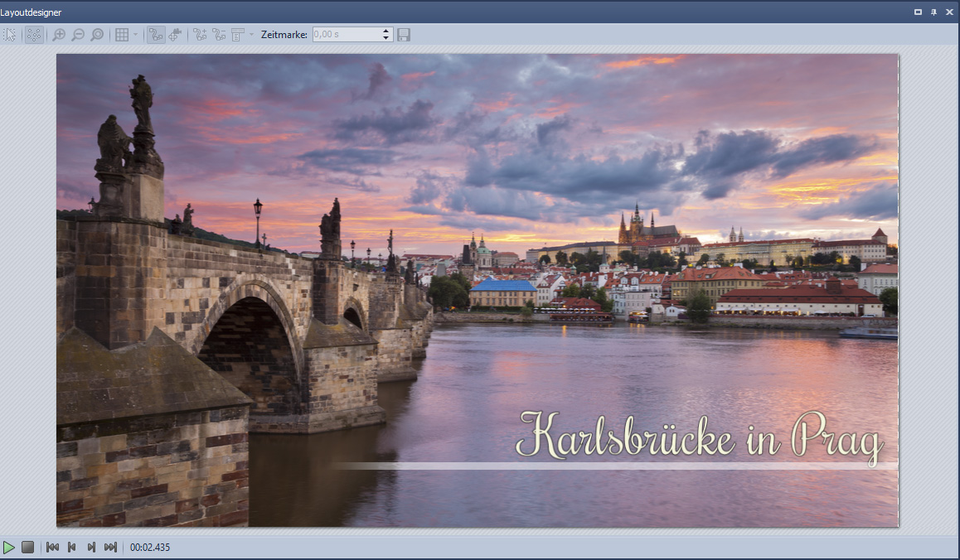This screenshot has height=560, width=960.
Task: Select the 'Karlsbrücke in Prag' title text
Action: pyautogui.click(x=698, y=437)
